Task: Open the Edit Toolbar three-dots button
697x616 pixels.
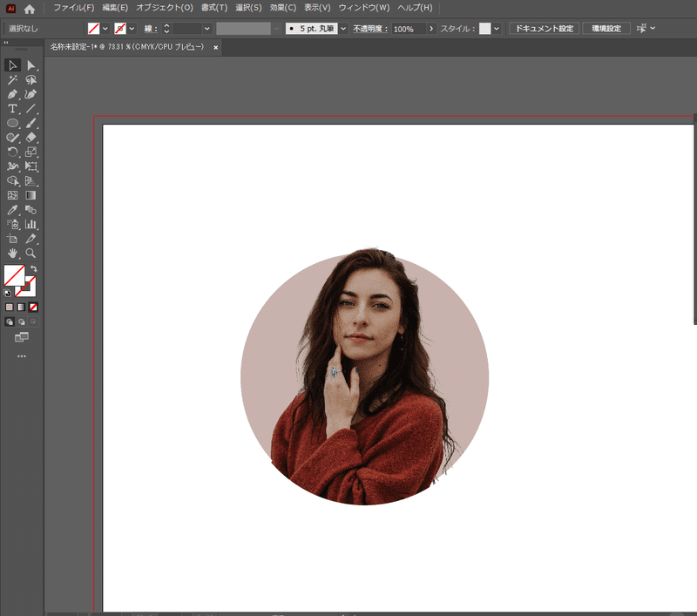Action: point(21,356)
